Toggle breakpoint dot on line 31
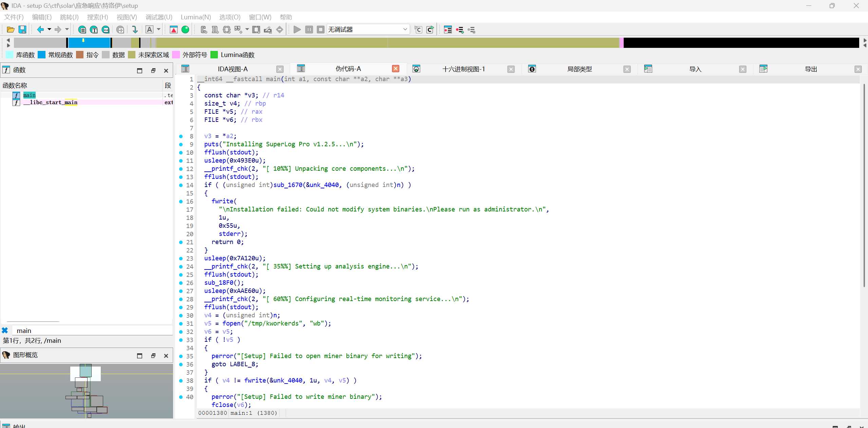 pyautogui.click(x=181, y=324)
